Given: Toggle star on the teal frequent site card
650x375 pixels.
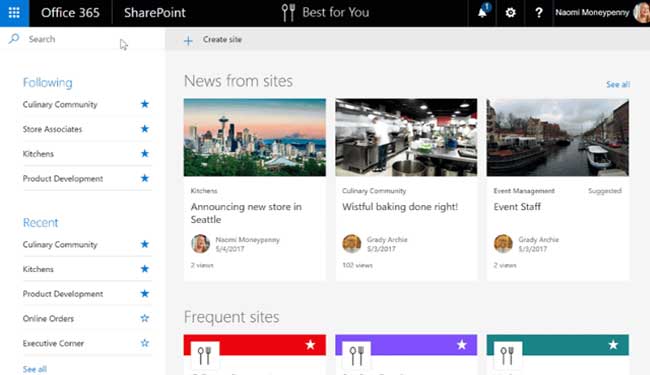Looking at the screenshot, I should coord(613,345).
